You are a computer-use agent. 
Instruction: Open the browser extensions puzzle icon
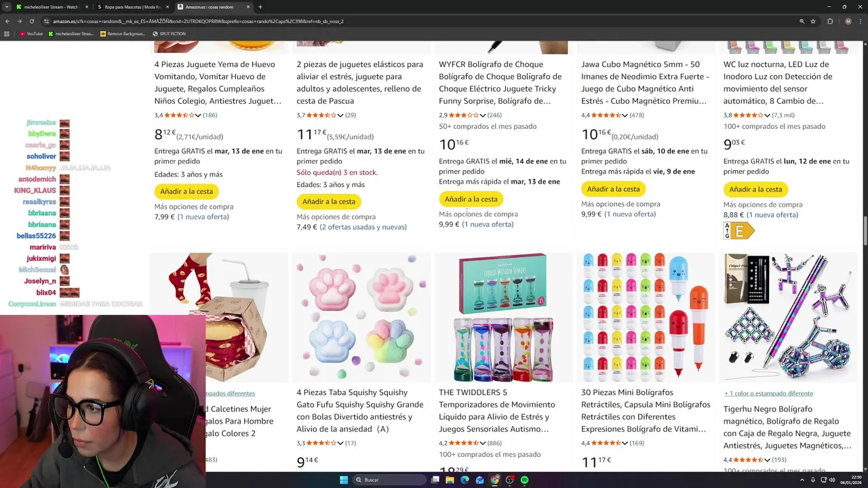830,21
